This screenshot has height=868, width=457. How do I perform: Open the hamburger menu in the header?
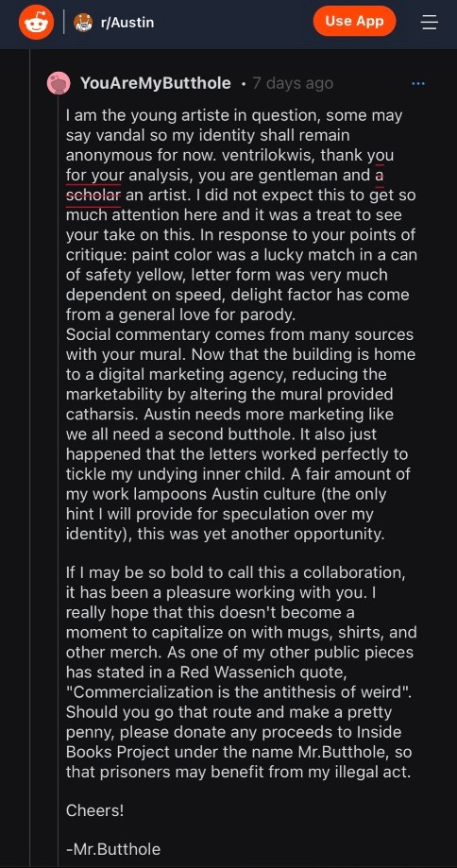click(x=430, y=22)
